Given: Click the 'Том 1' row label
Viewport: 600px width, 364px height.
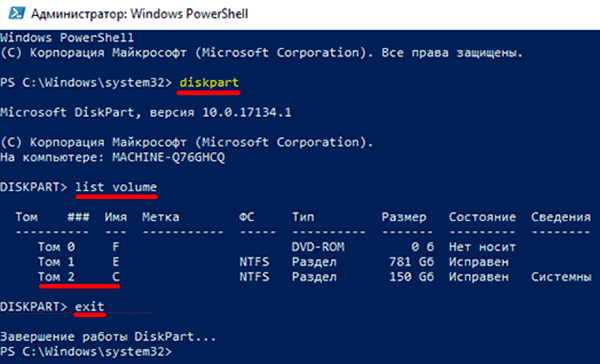Looking at the screenshot, I should pyautogui.click(x=56, y=262).
